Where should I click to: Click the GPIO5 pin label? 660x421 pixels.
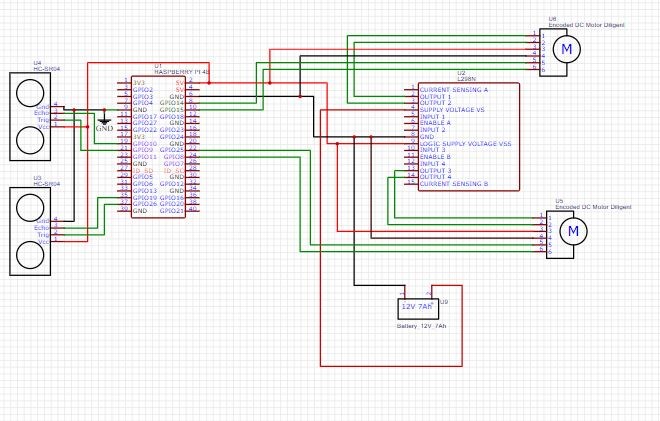143,177
